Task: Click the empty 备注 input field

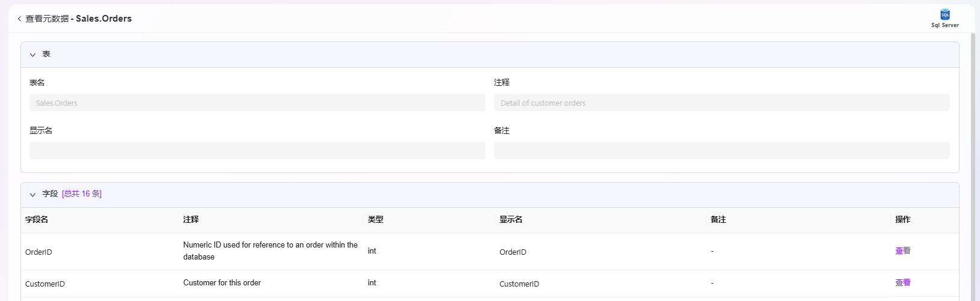Action: (x=722, y=151)
